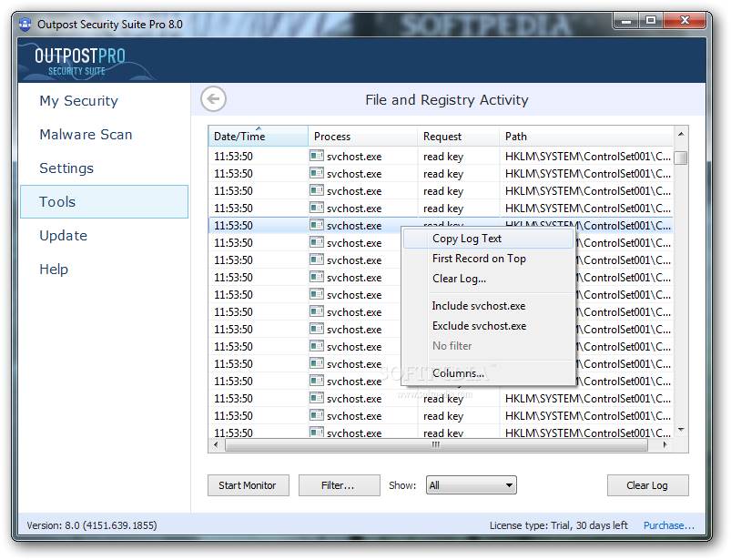
Task: Open Settings section
Action: coord(66,168)
